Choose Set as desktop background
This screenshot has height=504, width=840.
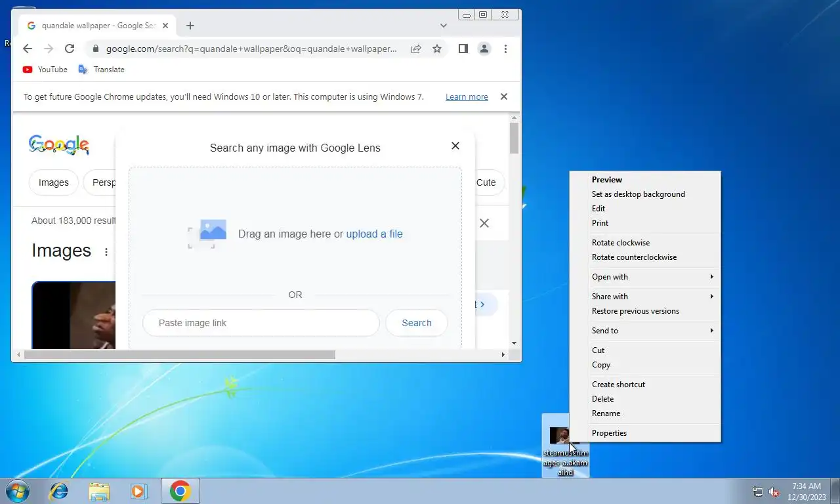(x=645, y=194)
